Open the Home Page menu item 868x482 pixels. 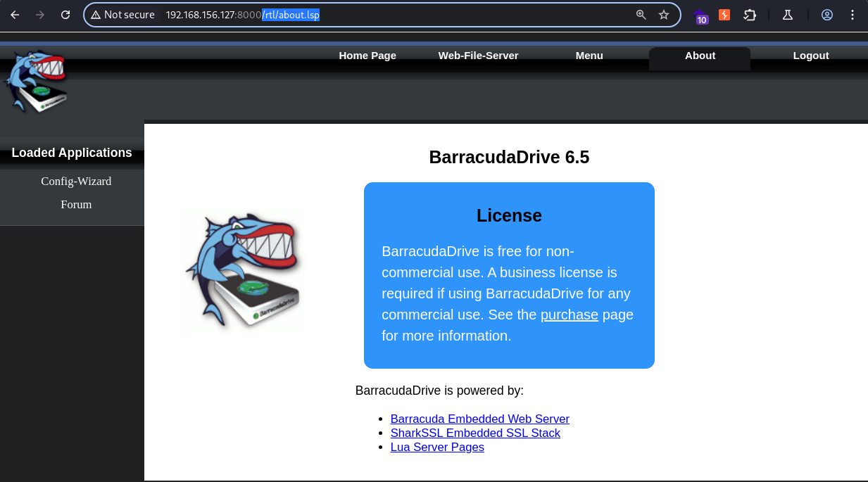point(367,56)
